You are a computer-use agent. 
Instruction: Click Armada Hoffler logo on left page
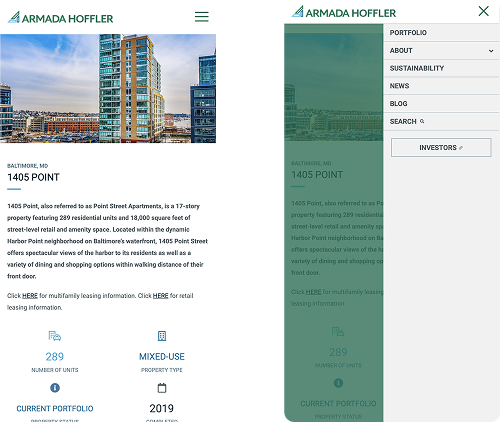pos(60,18)
